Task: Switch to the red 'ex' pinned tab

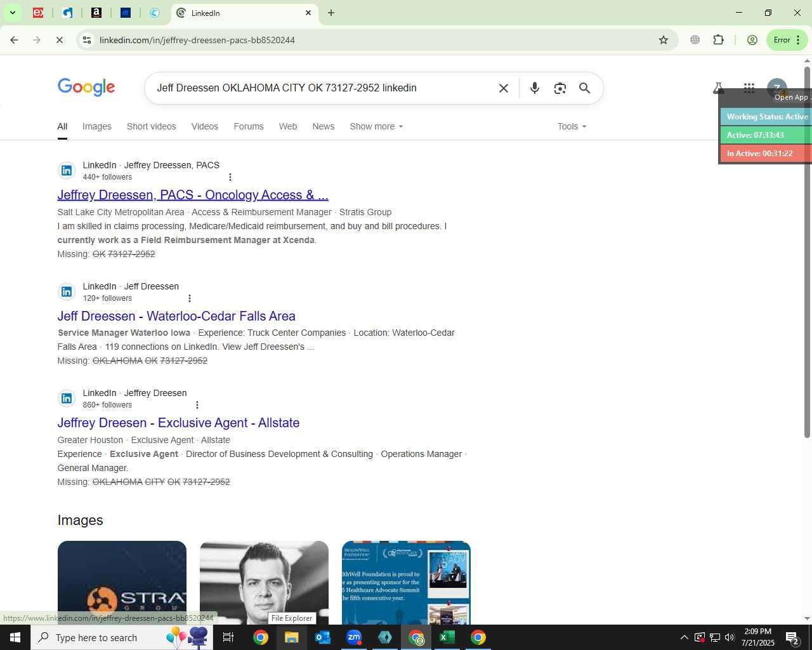Action: pos(38,13)
